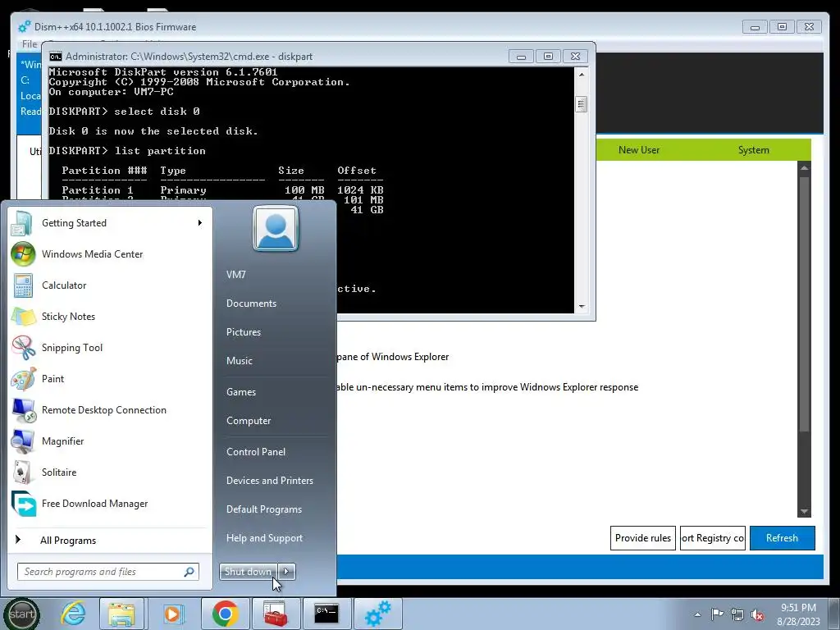Screen dimensions: 840x630
Task: Click Refresh button in Dism++
Action: (x=782, y=538)
